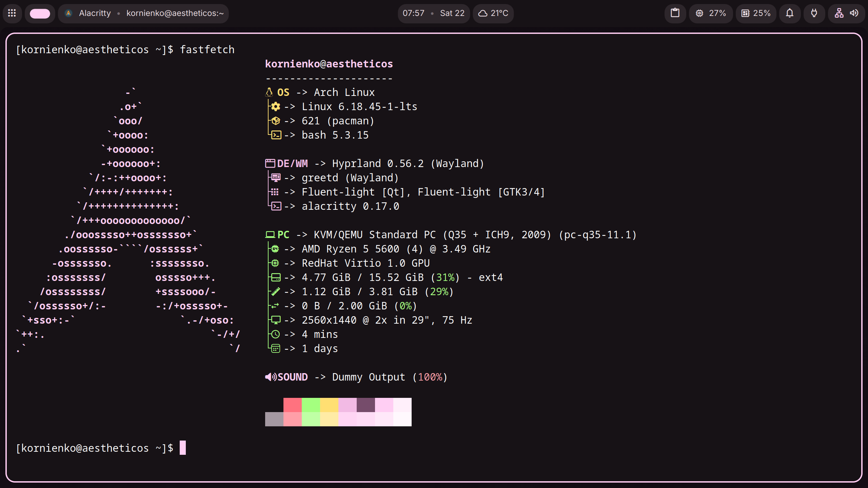Viewport: 868px width, 488px height.
Task: Click the RAM stick icon beside 1.12 GiB / 3.81 GiB
Action: [276, 291]
